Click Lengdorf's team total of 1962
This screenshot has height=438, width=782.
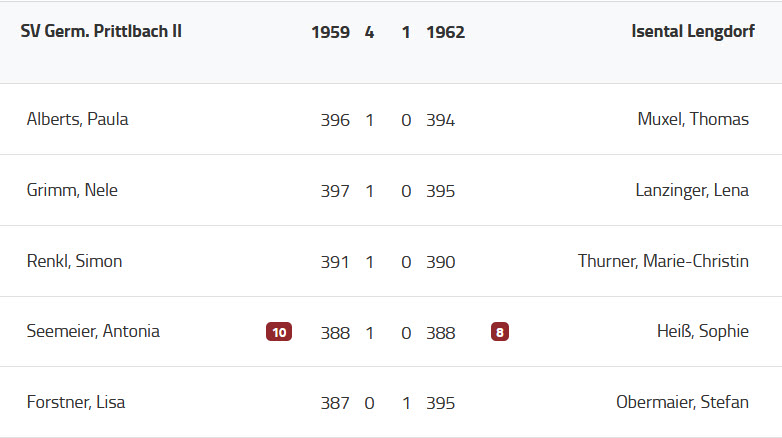[x=445, y=32]
